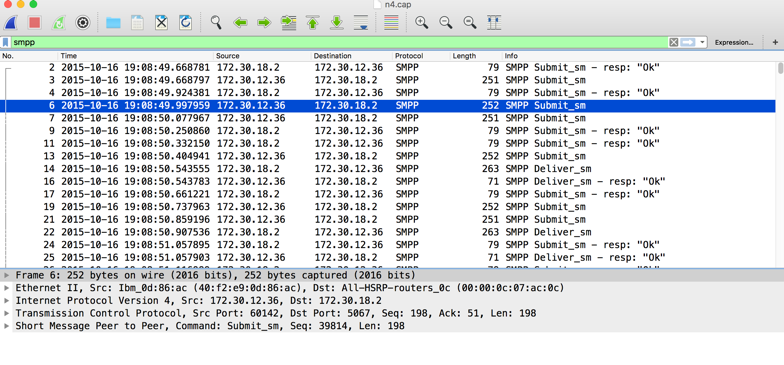Add a filter button with plus
The width and height of the screenshot is (784, 365).
(x=775, y=42)
